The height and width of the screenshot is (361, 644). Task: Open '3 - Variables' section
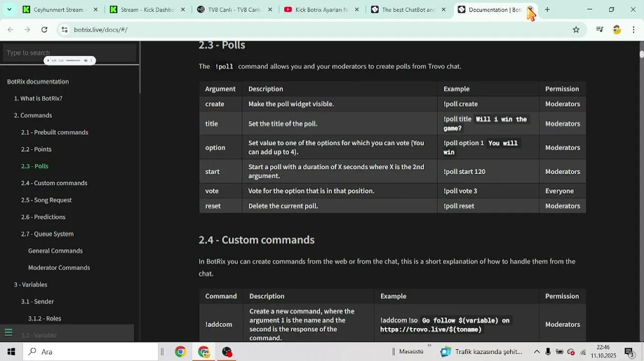(x=31, y=285)
